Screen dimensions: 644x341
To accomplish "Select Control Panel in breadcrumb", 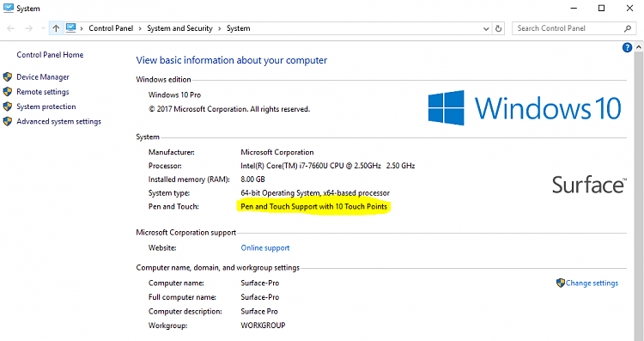I will (x=111, y=28).
